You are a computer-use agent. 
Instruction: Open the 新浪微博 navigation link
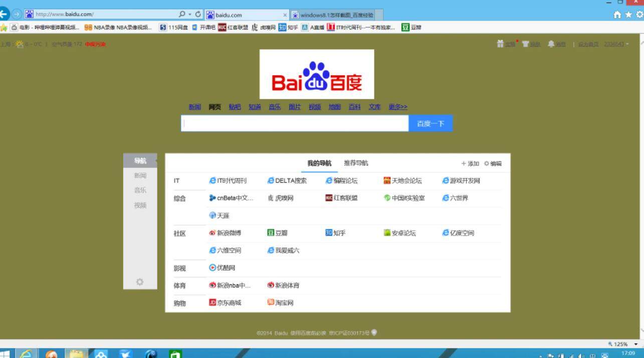coord(225,233)
